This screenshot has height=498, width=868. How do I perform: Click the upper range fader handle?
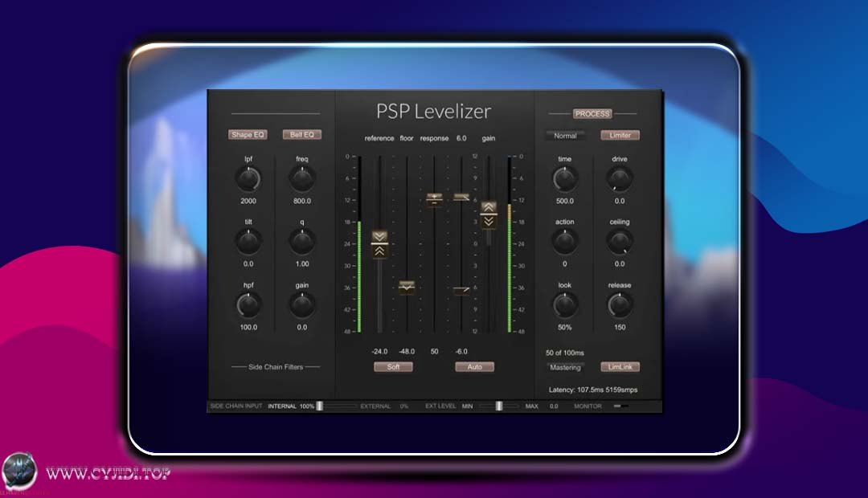point(461,197)
